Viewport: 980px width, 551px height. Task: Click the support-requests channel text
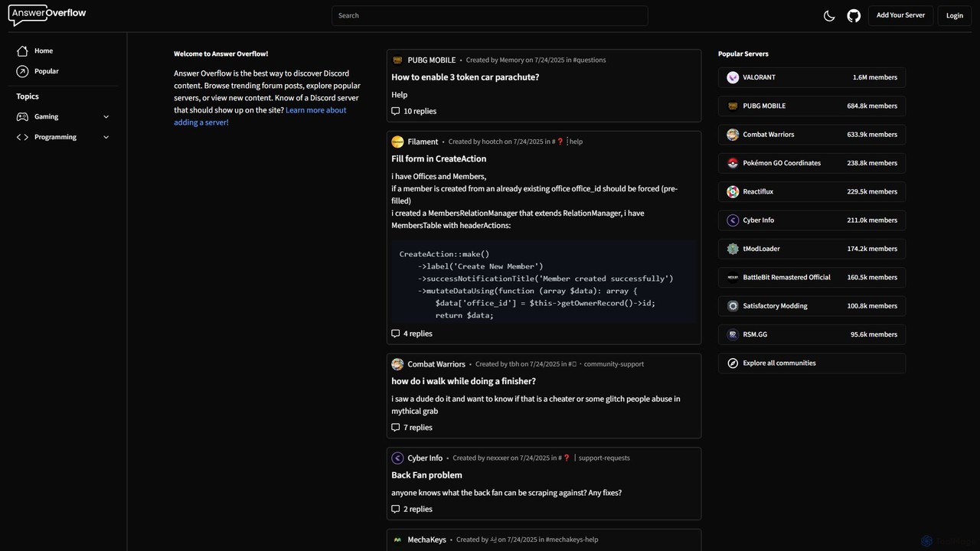click(604, 458)
